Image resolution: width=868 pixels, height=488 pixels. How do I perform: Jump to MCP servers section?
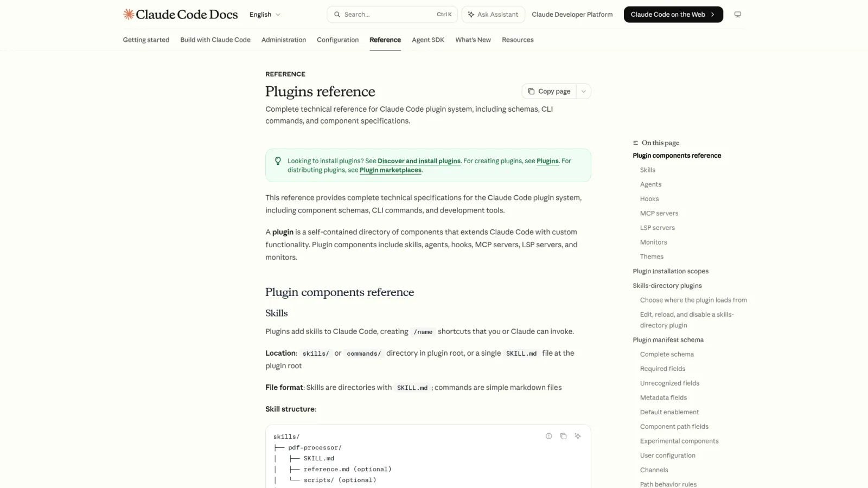pyautogui.click(x=659, y=214)
